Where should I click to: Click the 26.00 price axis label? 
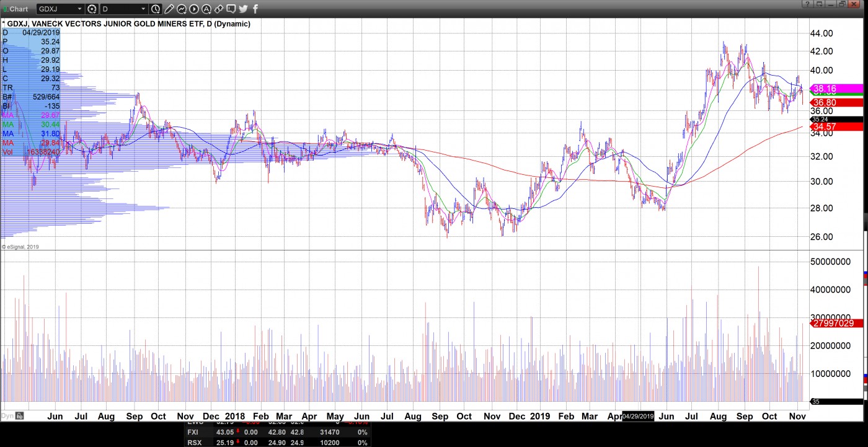click(821, 237)
